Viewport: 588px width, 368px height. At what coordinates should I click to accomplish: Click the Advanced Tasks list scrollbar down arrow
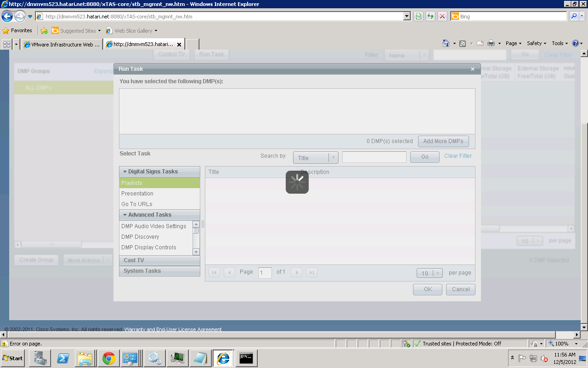point(196,252)
